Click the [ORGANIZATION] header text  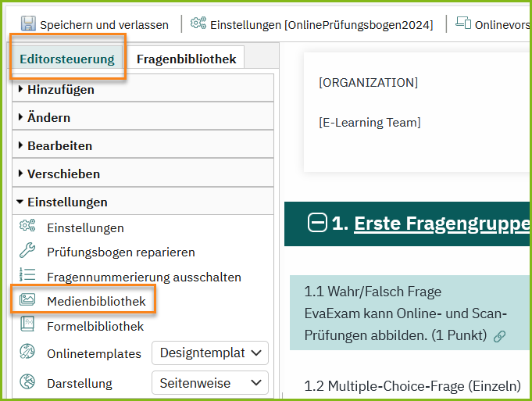click(x=368, y=83)
